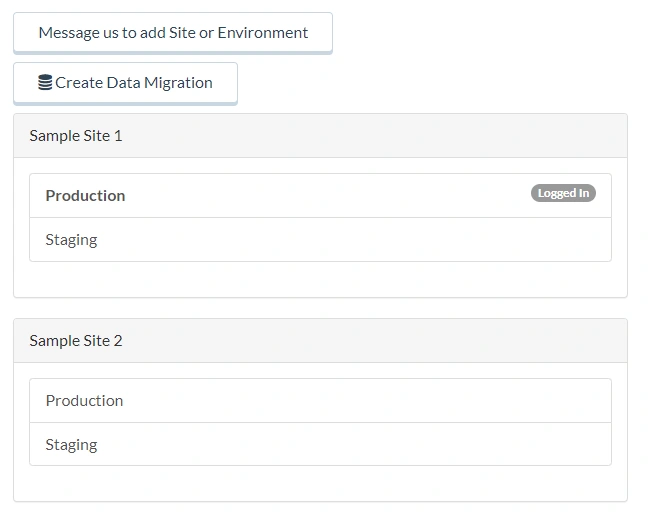Viewport: 648px width, 516px height.
Task: Click empty area below Sample Site 1 environments
Action: point(320,279)
